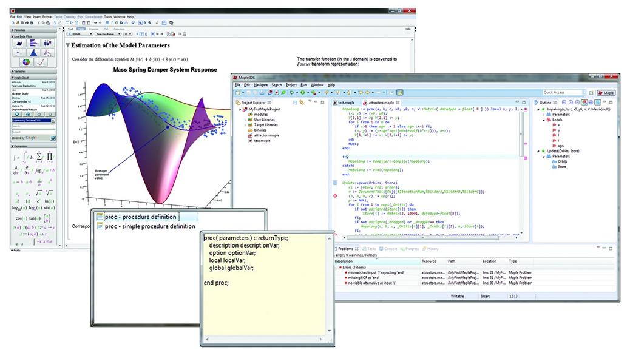Image resolution: width=630 pixels, height=364 pixels.
Task: Click the product symbol in Expression palette
Action: (x=50, y=157)
